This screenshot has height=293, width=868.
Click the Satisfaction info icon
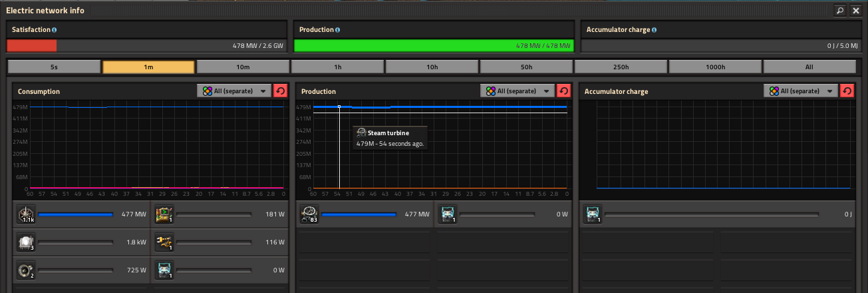(x=54, y=30)
